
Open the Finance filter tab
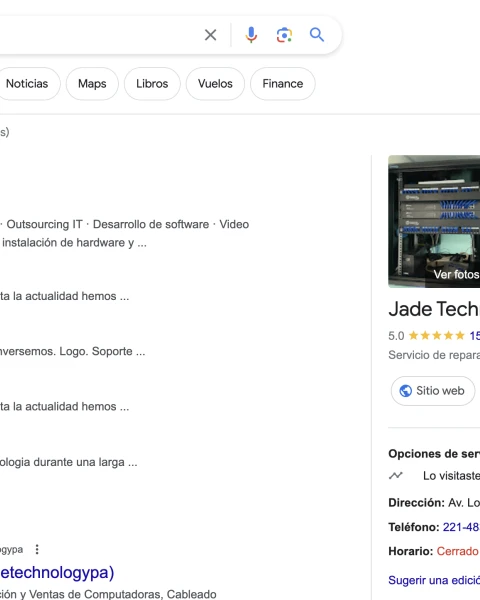282,83
